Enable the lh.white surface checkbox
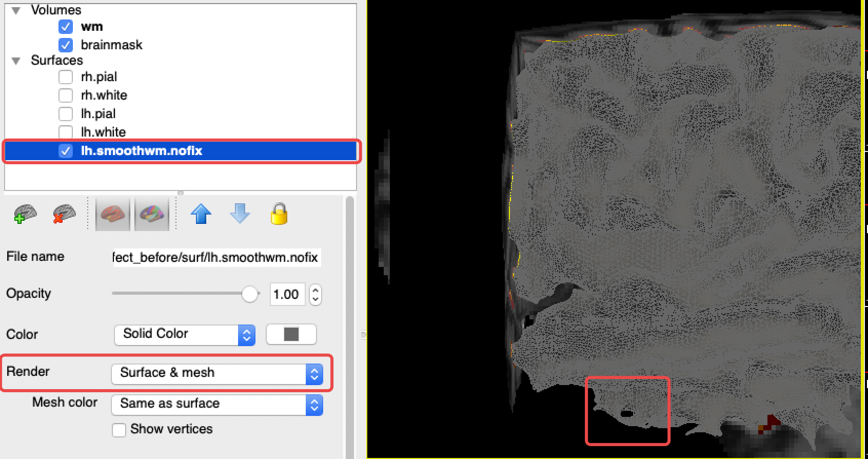868x459 pixels. point(66,132)
